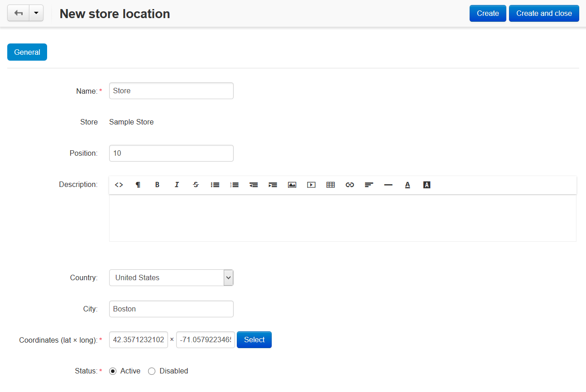This screenshot has height=392, width=586.
Task: Click Select button for coordinates
Action: pos(254,339)
